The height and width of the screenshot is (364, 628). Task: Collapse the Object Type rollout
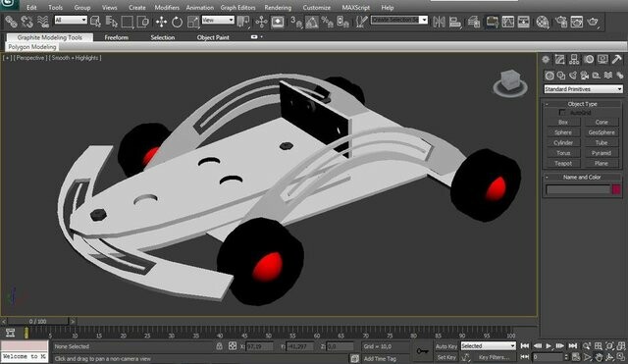tap(582, 104)
